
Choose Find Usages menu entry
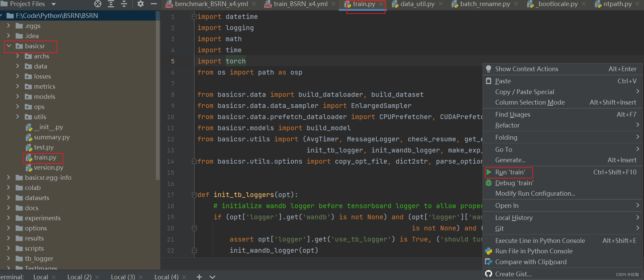click(x=562, y=114)
